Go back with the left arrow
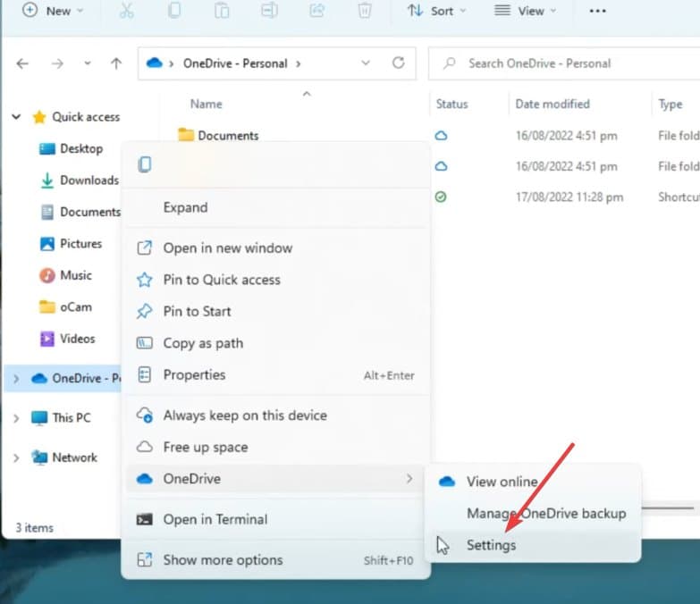 point(22,63)
